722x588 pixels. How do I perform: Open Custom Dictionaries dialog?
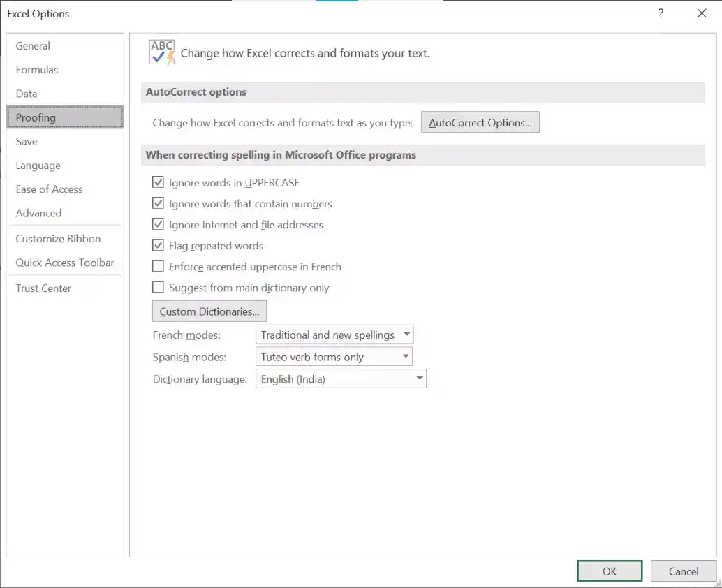(209, 311)
